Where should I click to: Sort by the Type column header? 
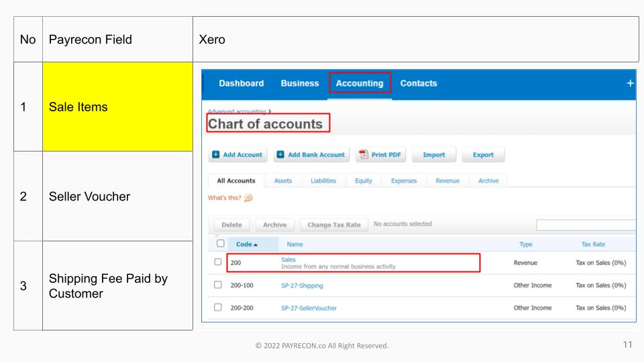coord(526,244)
